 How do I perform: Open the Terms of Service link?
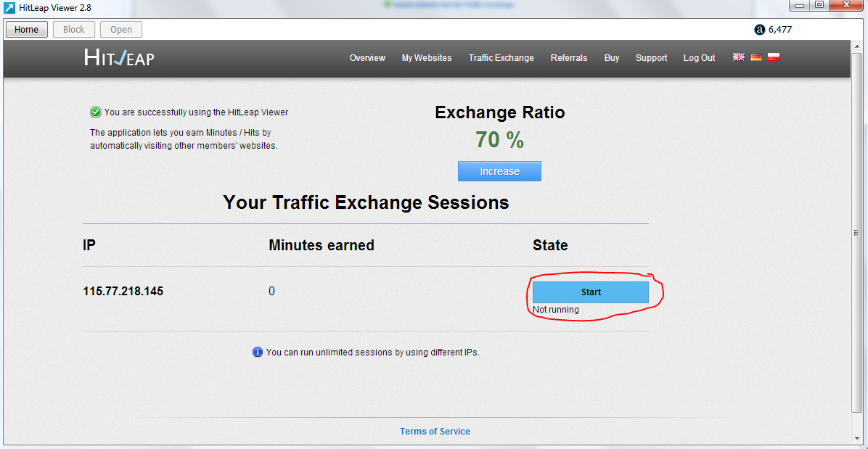coord(435,432)
